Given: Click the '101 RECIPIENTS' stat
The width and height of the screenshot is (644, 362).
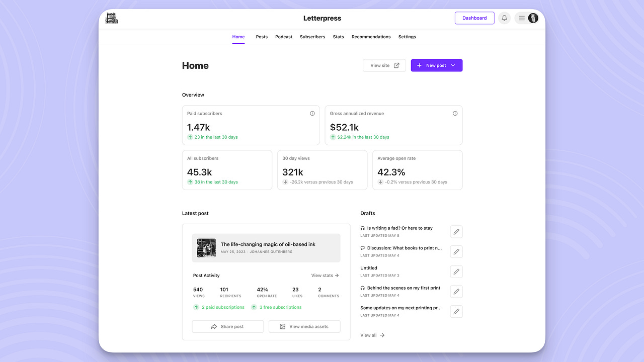Looking at the screenshot, I should [230, 292].
